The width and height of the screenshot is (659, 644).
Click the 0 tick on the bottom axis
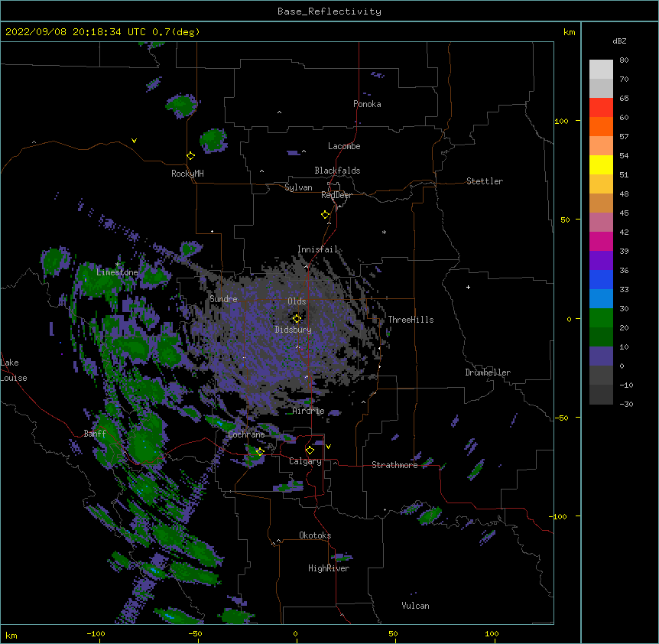click(x=295, y=633)
